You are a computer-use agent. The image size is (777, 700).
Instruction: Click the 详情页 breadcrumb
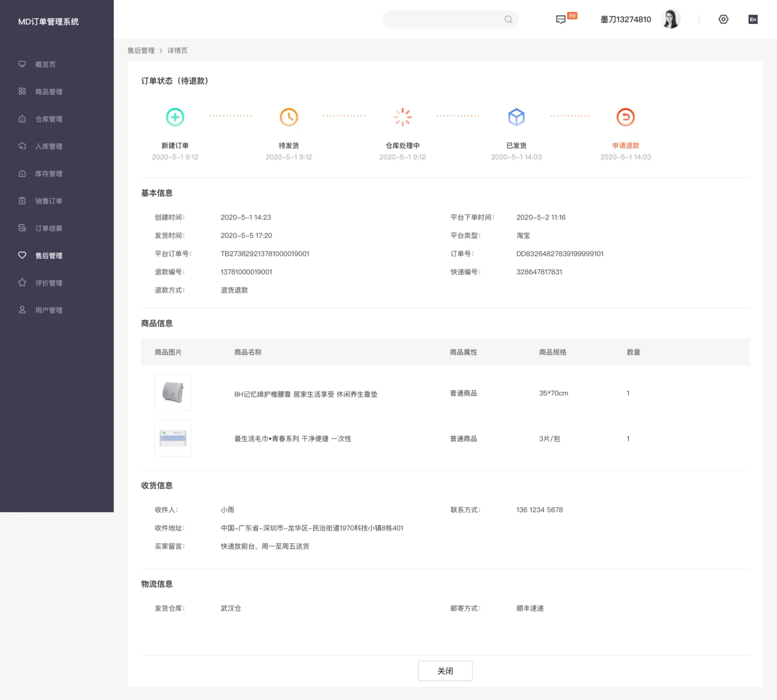point(177,51)
